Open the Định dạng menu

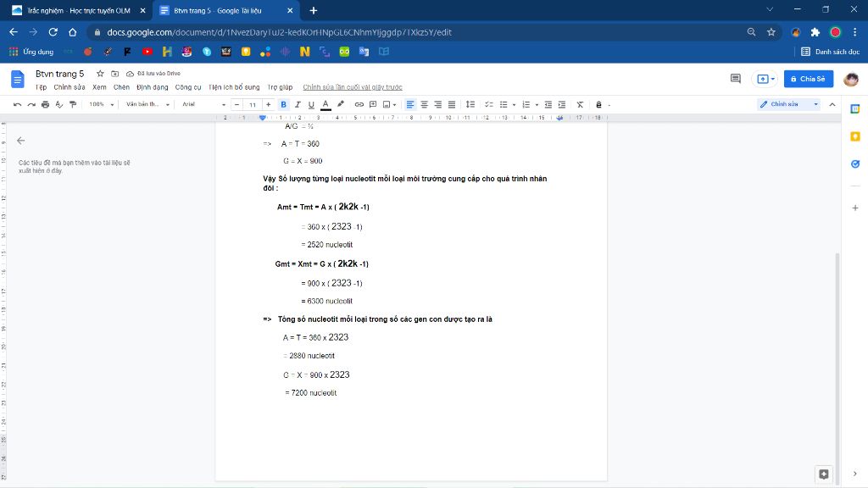[x=153, y=87]
